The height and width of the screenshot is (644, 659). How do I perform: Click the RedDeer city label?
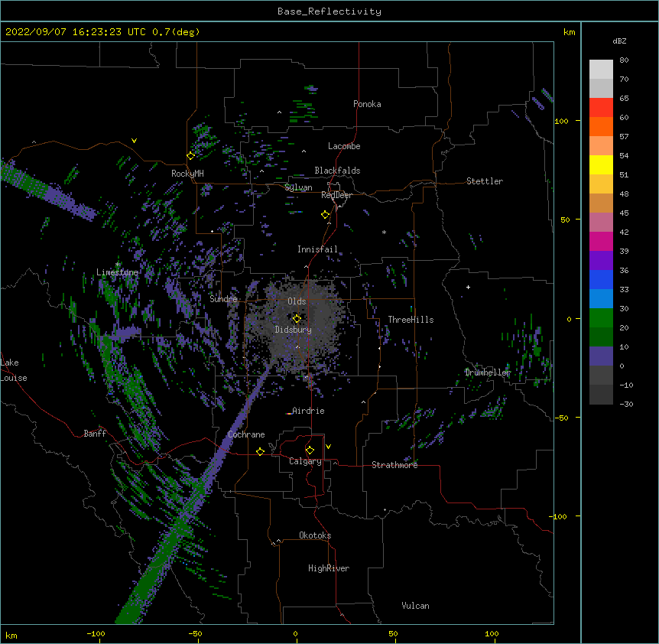click(336, 195)
